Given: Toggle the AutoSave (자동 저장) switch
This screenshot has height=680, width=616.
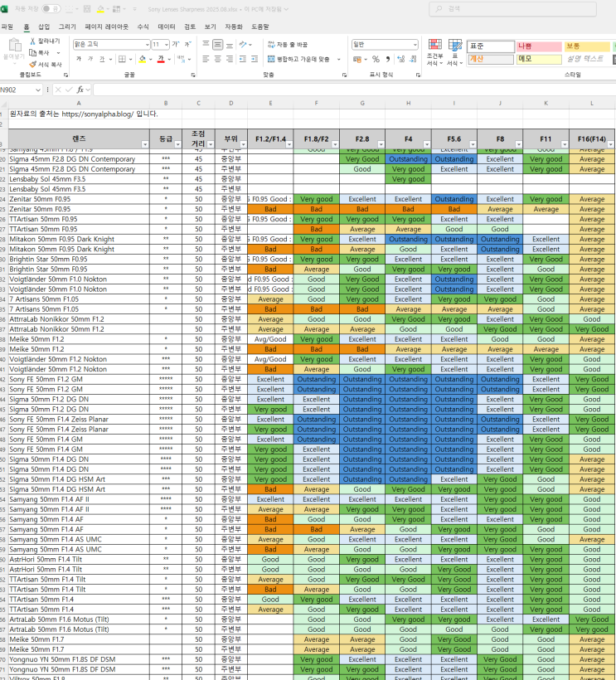Looking at the screenshot, I should (x=51, y=8).
